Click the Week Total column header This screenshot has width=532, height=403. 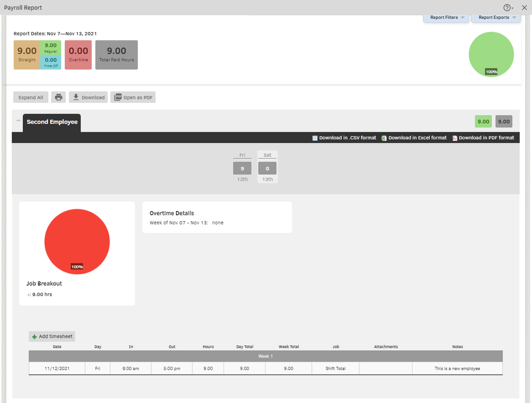289,346
